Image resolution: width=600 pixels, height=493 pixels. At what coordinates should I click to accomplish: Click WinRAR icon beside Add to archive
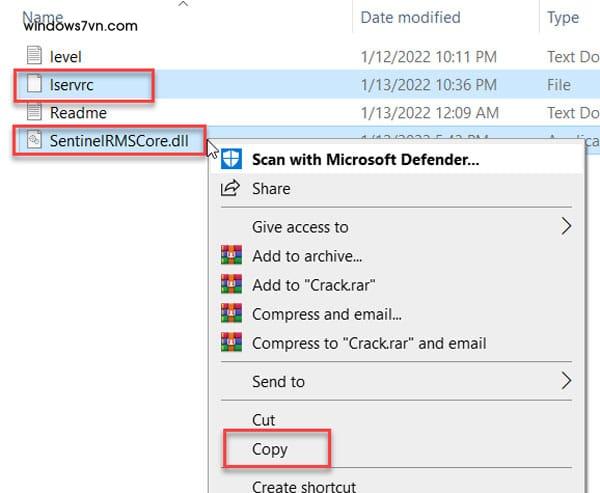tap(231, 256)
